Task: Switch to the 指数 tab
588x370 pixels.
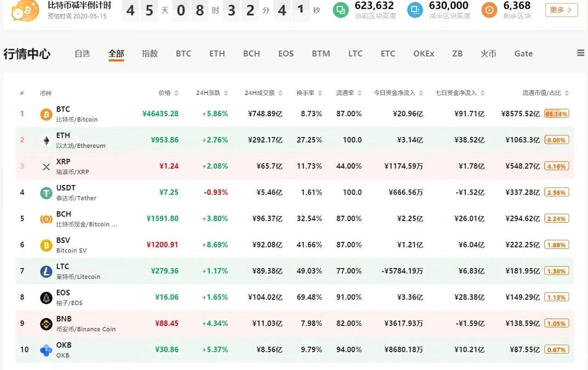Action: tap(150, 54)
